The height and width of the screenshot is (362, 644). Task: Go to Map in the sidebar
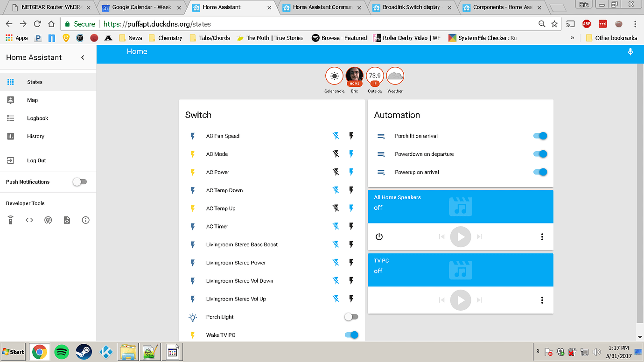pyautogui.click(x=48, y=100)
